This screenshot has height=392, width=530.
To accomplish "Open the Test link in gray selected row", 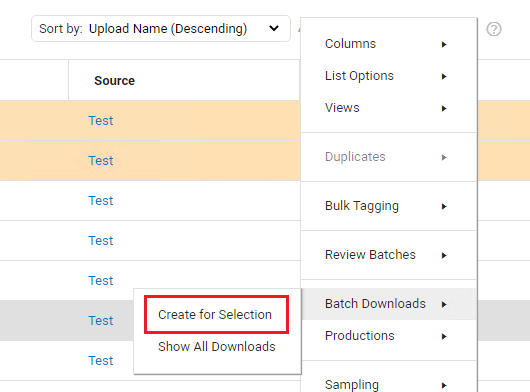I will [x=101, y=321].
